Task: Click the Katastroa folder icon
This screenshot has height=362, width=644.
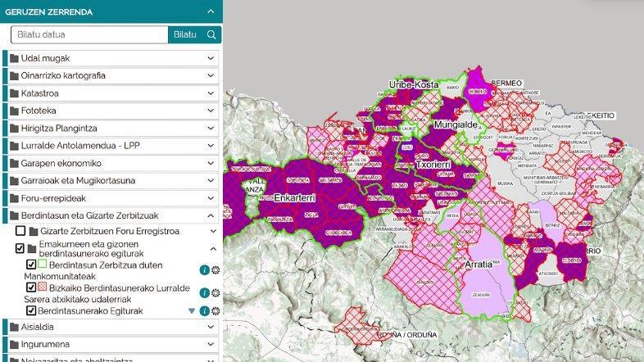Action: tap(14, 93)
